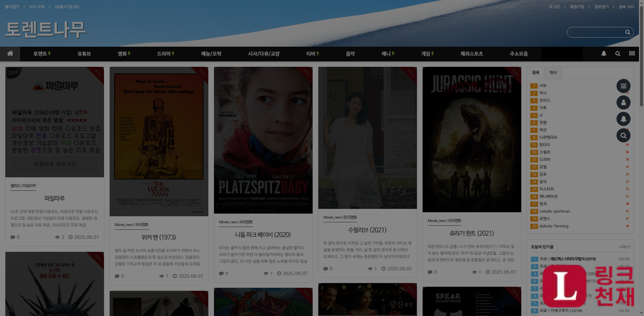Open the 영화 menu

[x=124, y=54]
